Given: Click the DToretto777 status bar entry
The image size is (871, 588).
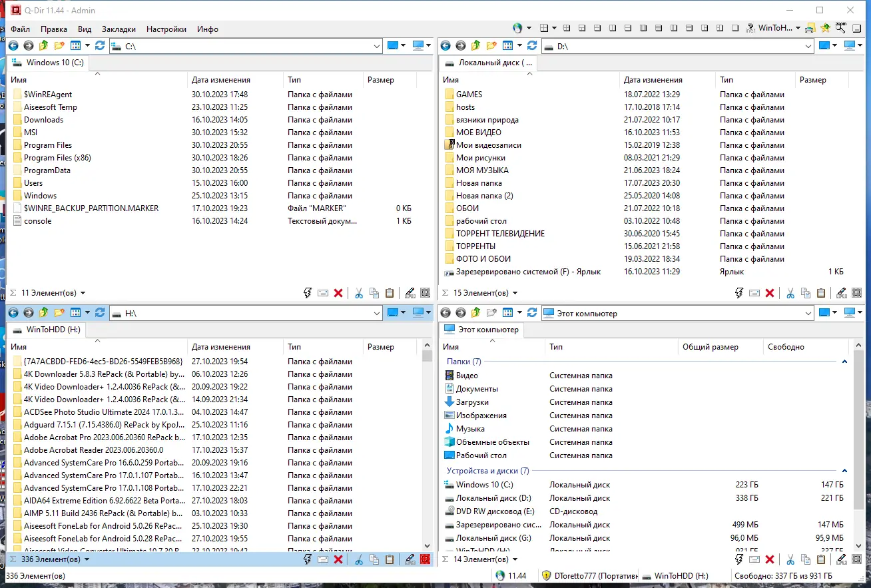Looking at the screenshot, I should point(589,576).
